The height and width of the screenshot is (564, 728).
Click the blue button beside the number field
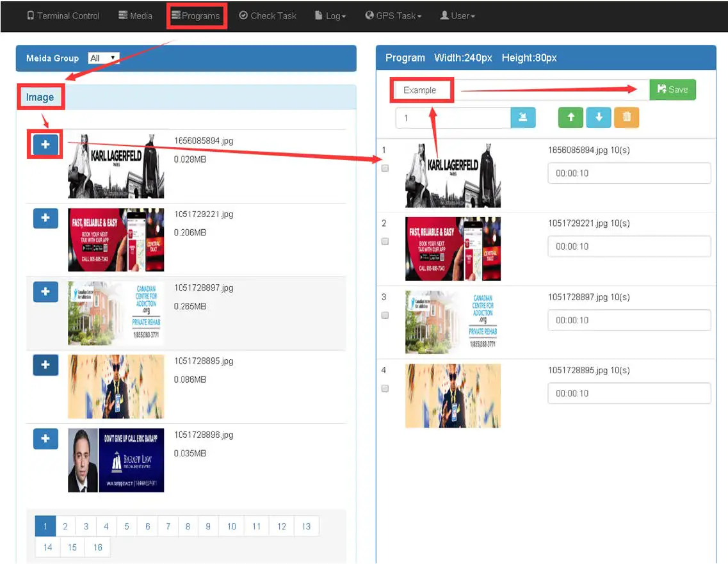coord(522,117)
